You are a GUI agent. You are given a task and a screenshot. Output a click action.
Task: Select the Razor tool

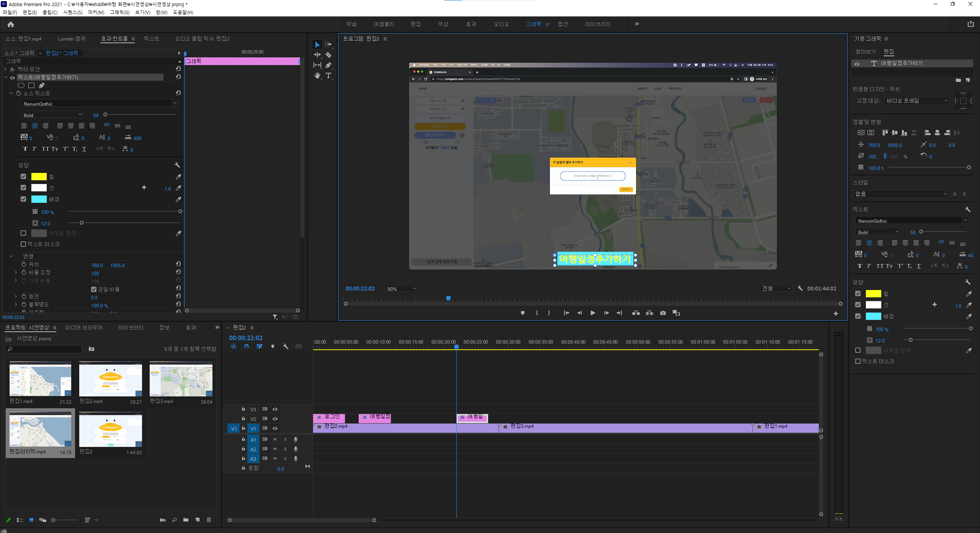[x=328, y=55]
